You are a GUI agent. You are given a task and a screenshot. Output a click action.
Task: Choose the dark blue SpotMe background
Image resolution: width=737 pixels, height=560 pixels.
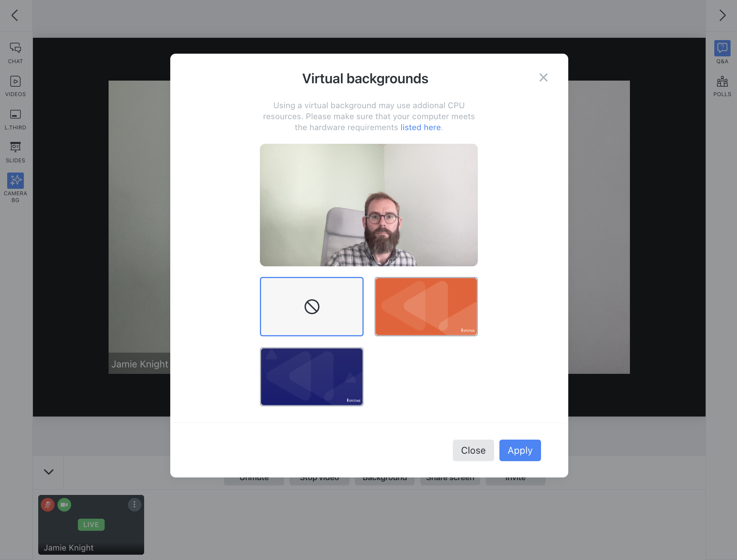pos(312,377)
